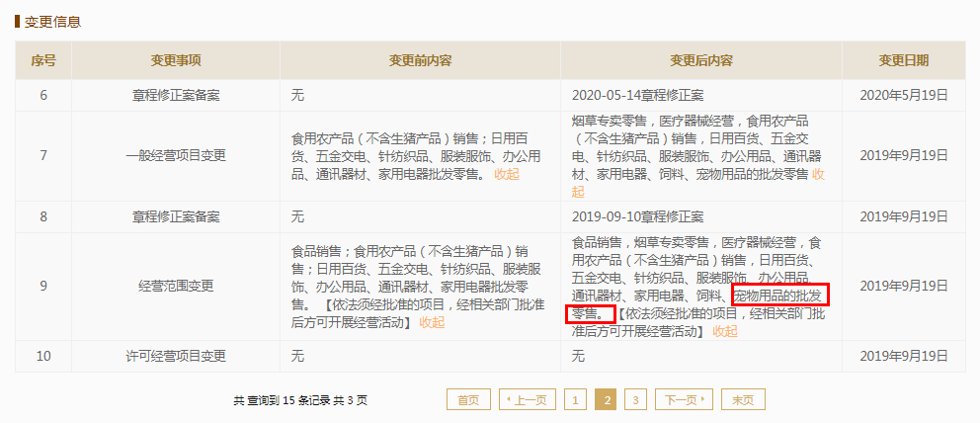Select the 变更信息 section heading

(52, 22)
